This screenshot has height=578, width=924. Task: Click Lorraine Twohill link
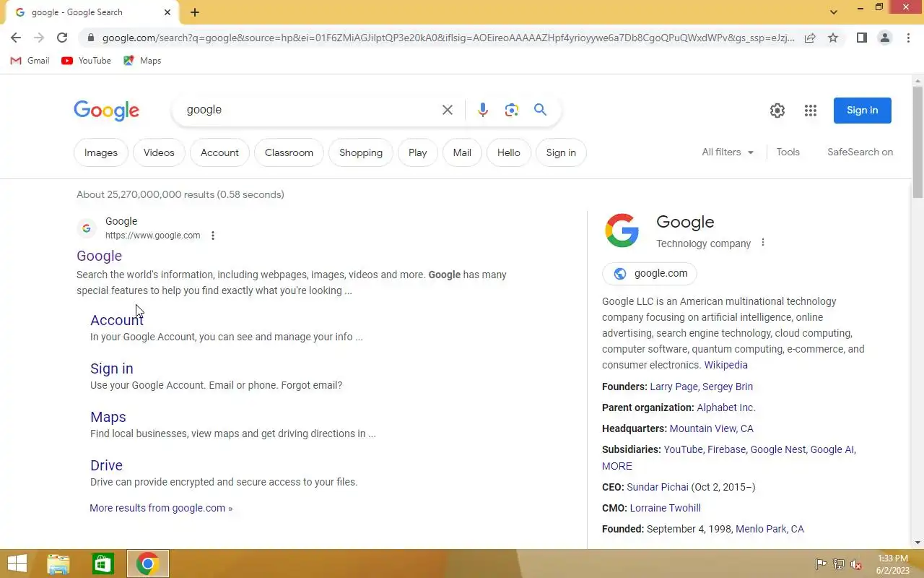pos(665,508)
